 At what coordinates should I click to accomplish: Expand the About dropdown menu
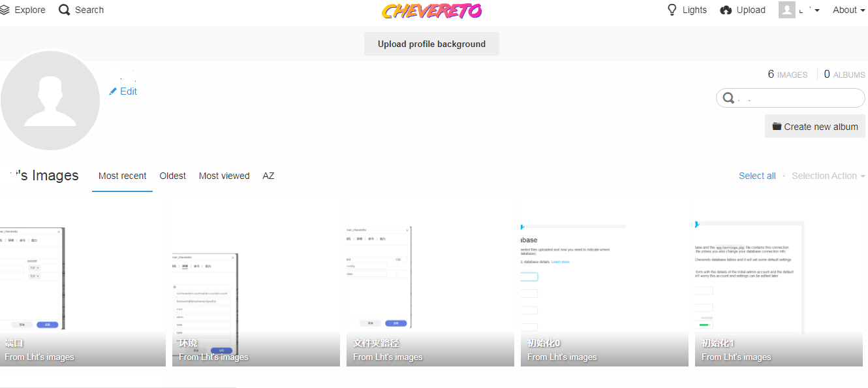click(848, 10)
